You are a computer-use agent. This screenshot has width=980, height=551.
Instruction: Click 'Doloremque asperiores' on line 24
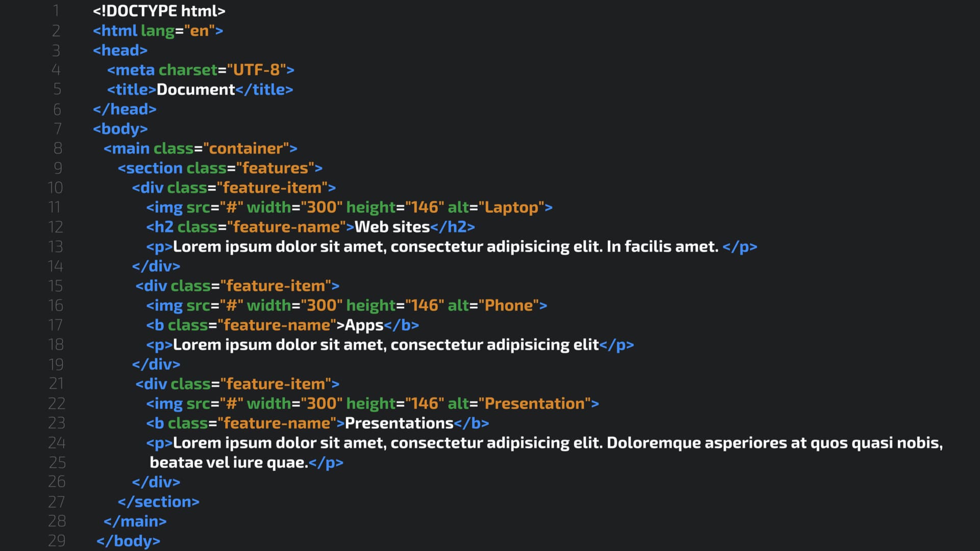(696, 443)
